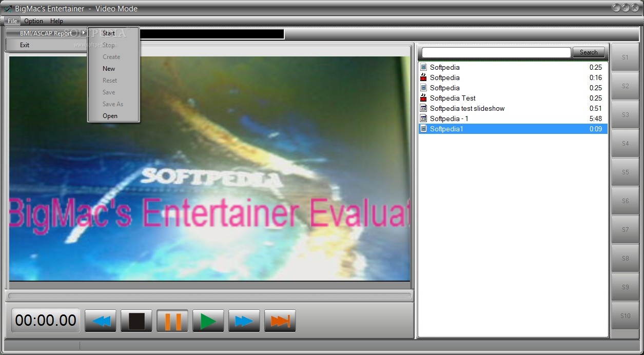Click the S6 shortcut button
The height and width of the screenshot is (355, 644).
coord(625,201)
